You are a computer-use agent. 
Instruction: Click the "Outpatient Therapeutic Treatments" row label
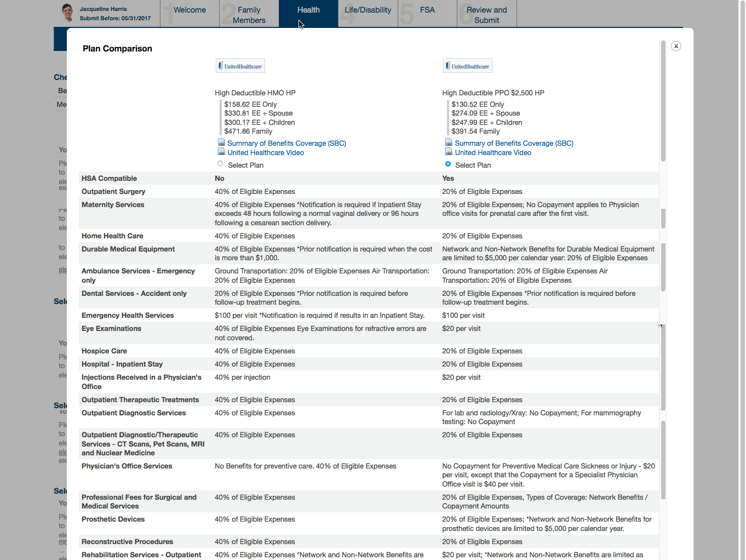[140, 399]
